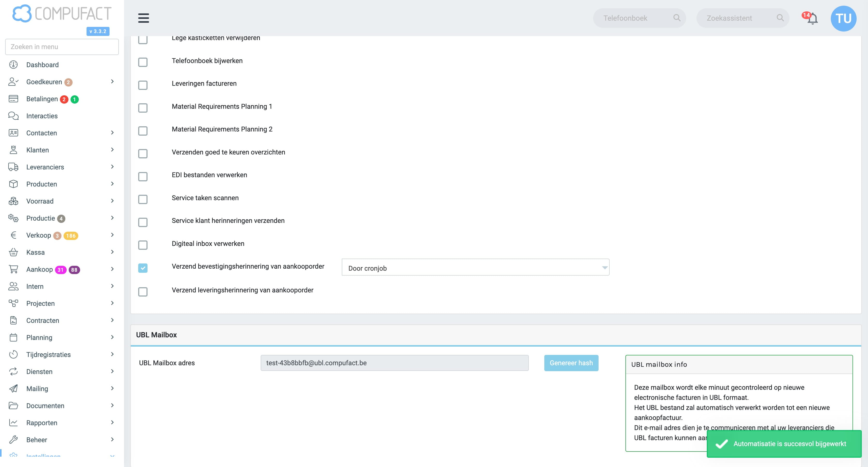
Task: Click the Mailing paper plane icon
Action: pyautogui.click(x=13, y=388)
